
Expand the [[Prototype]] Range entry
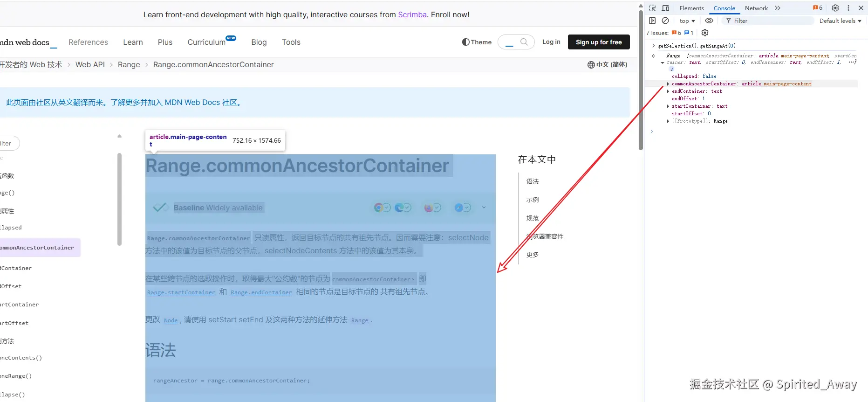click(668, 121)
